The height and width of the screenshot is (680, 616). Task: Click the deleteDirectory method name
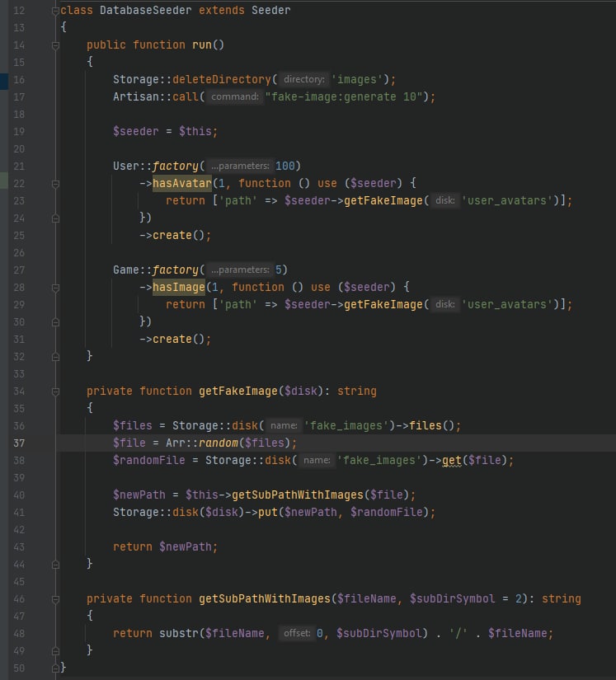tap(222, 79)
